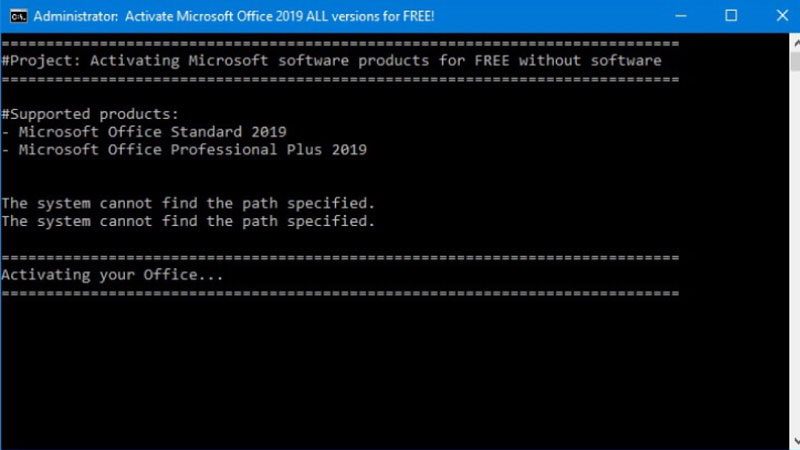800x450 pixels.
Task: Maximize the Command Prompt window
Action: click(x=731, y=16)
